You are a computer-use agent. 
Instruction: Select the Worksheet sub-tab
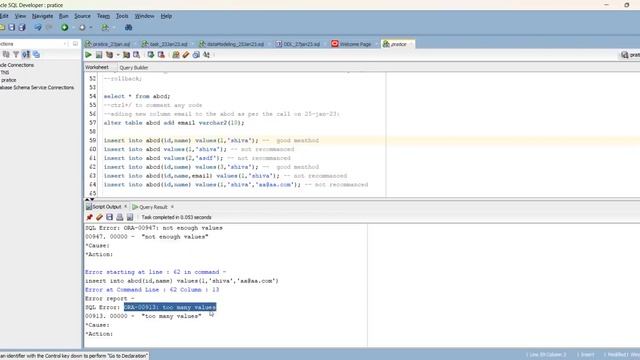point(97,67)
